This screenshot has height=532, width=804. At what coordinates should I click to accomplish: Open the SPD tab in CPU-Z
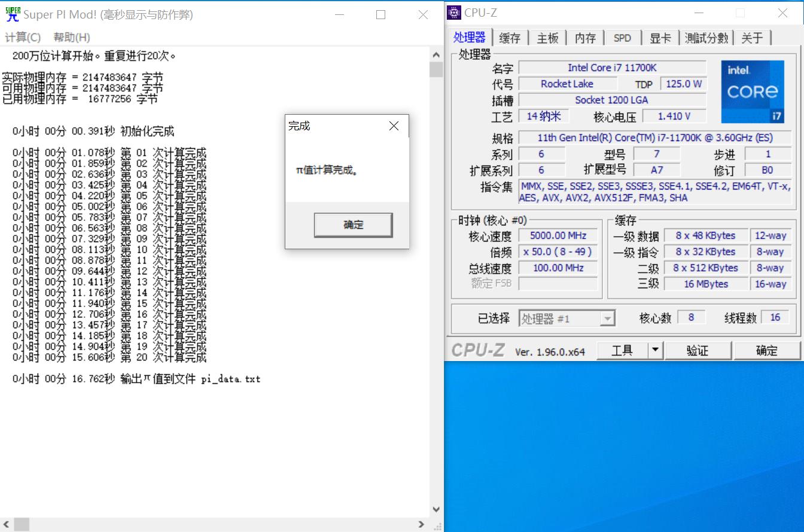(x=622, y=38)
